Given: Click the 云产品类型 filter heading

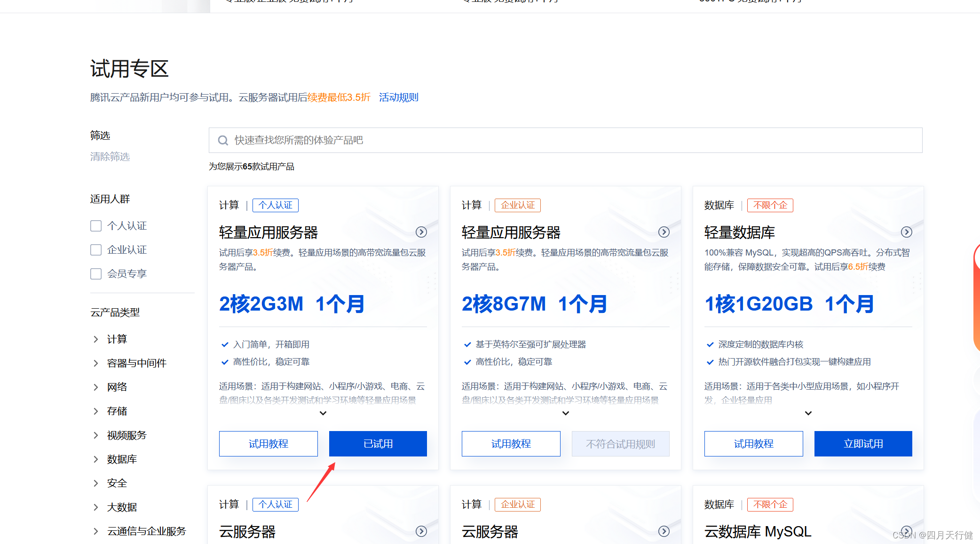Looking at the screenshot, I should 115,312.
